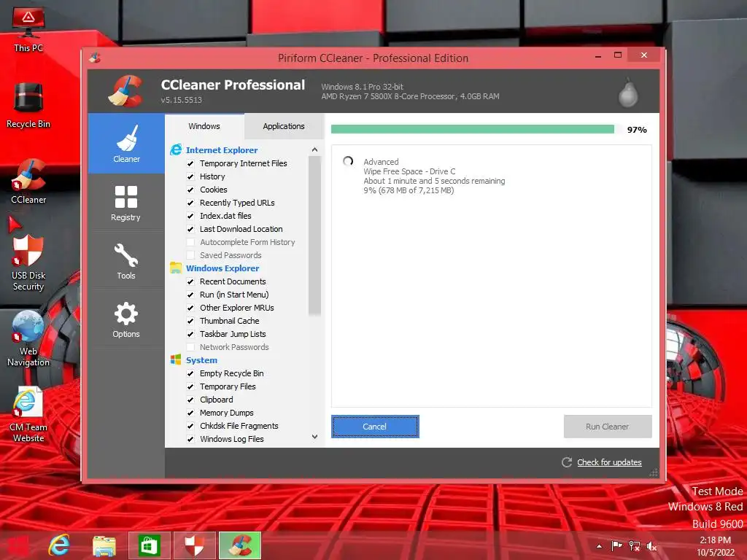Viewport: 747px width, 560px height.
Task: Click the CCleaner taskbar button
Action: 239,545
